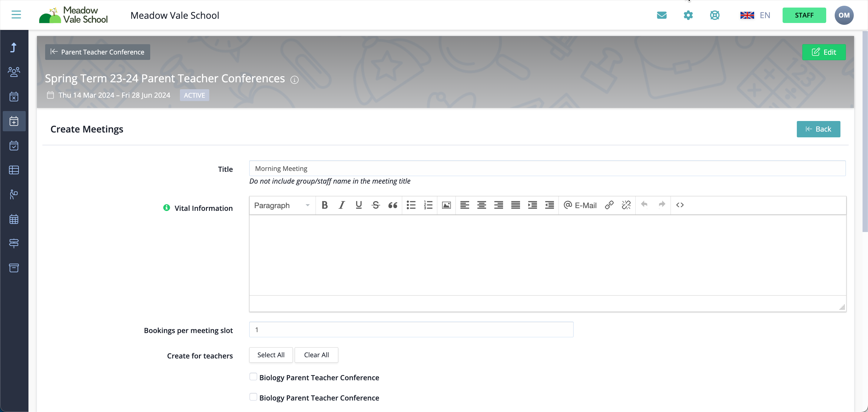Toggle bold formatting in editor

[x=324, y=205]
